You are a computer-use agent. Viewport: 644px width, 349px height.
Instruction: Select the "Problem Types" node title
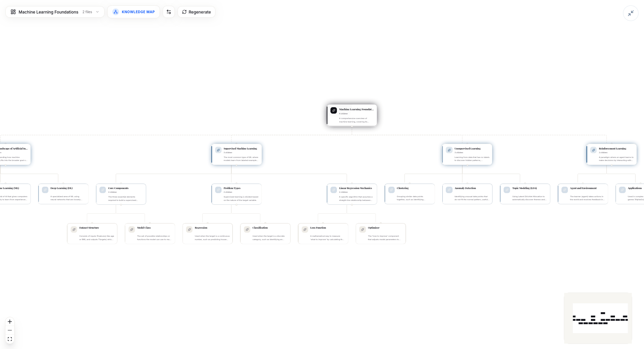(x=232, y=188)
